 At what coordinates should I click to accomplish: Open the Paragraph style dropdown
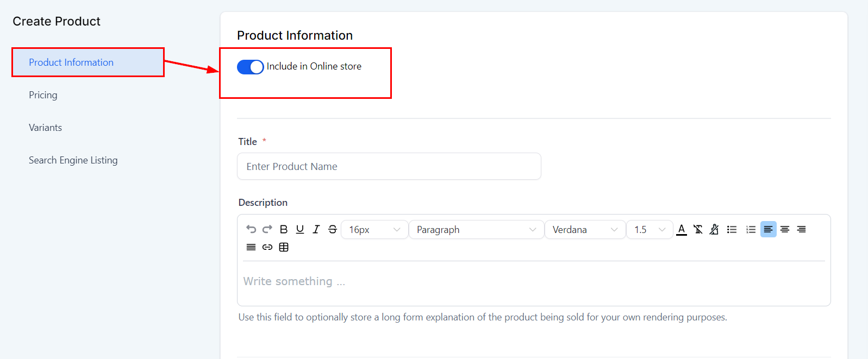pyautogui.click(x=476, y=230)
